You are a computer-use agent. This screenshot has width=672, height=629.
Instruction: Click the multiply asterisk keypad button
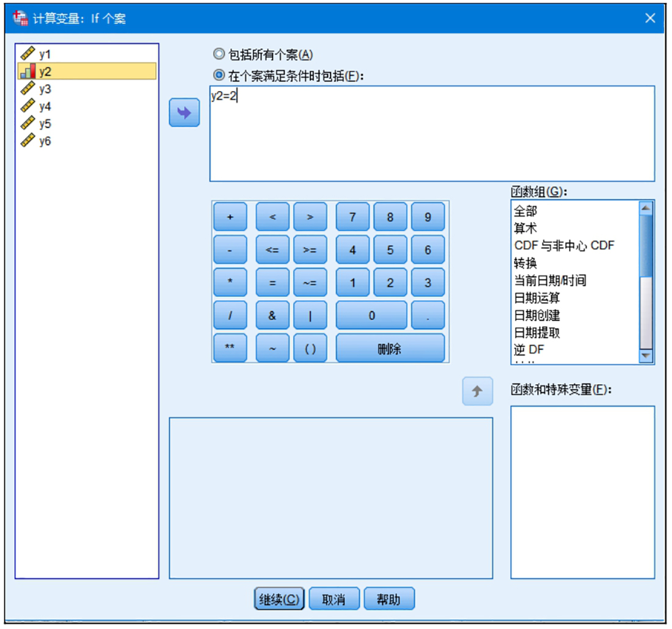coord(230,282)
